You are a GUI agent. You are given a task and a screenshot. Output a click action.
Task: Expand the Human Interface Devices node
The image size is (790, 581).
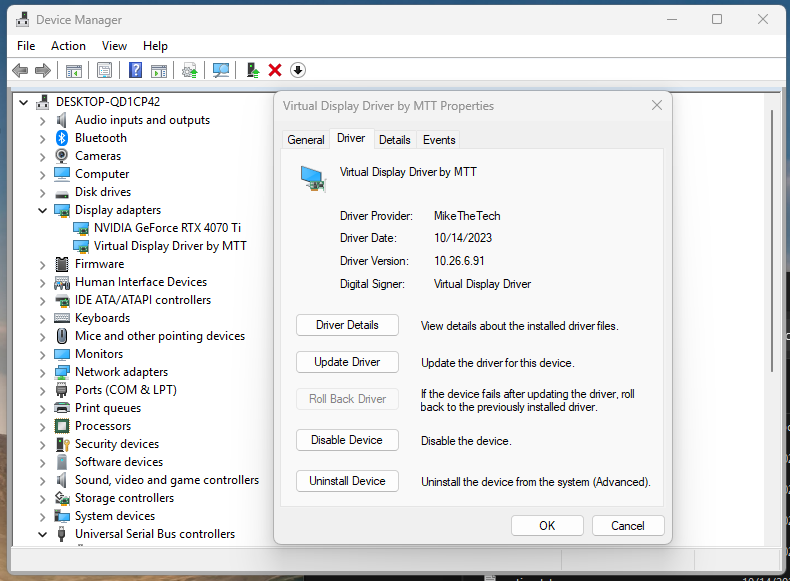42,283
